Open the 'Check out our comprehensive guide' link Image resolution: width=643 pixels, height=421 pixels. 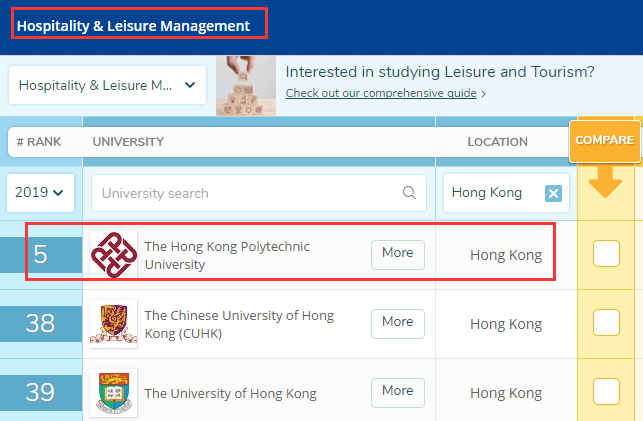coord(381,93)
